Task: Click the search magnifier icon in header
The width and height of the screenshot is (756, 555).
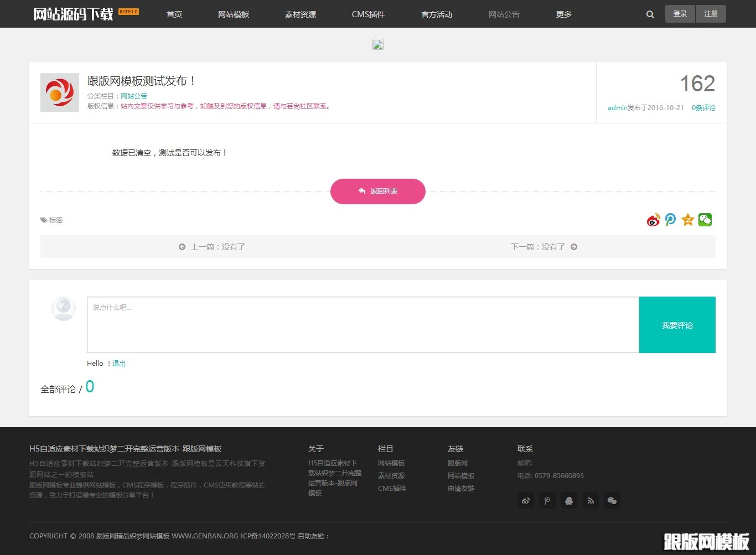Action: tap(650, 14)
